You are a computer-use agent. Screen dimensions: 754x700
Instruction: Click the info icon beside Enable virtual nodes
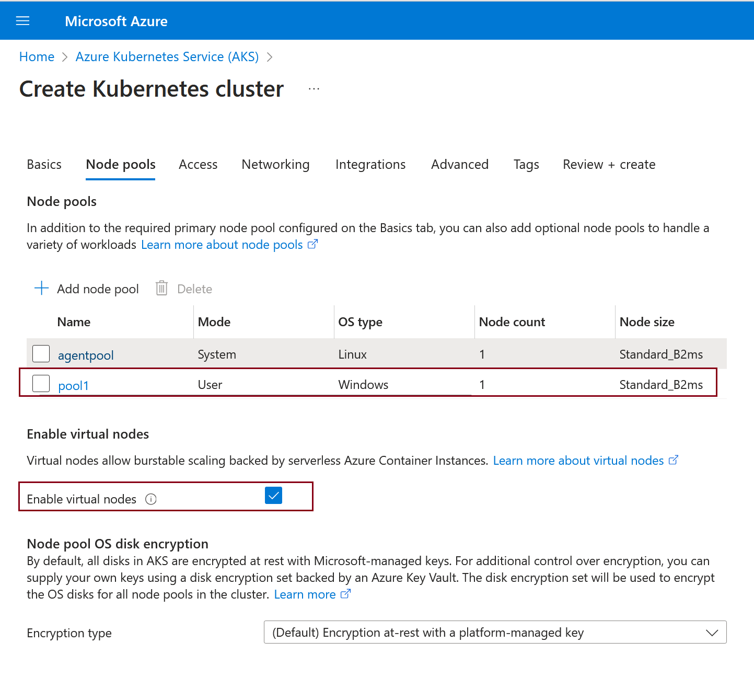click(x=150, y=499)
